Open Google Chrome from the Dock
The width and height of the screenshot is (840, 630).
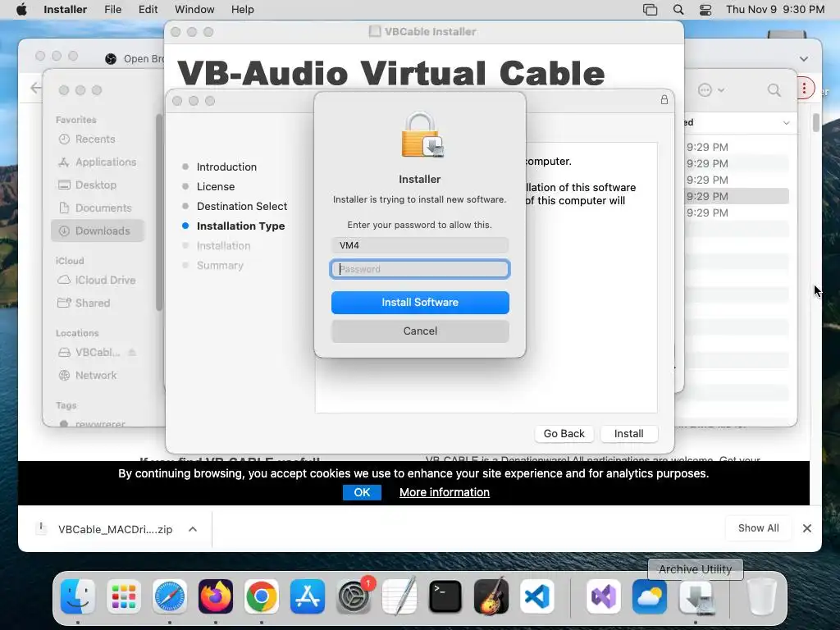(262, 596)
